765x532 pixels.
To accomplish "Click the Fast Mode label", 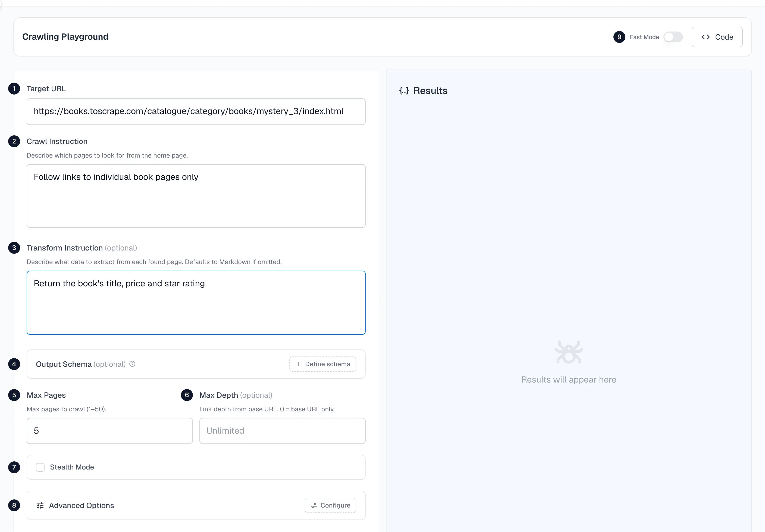I will pyautogui.click(x=644, y=37).
